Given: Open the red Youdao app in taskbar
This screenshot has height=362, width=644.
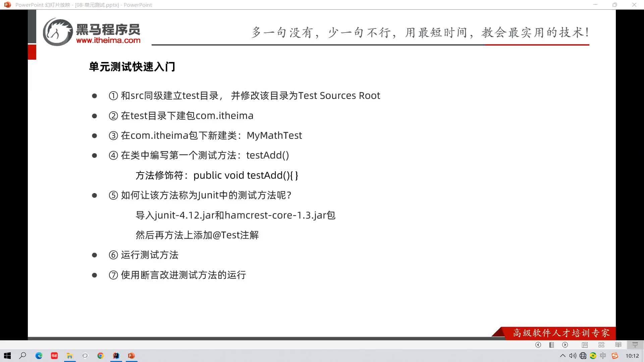Looking at the screenshot, I should pyautogui.click(x=54, y=356).
